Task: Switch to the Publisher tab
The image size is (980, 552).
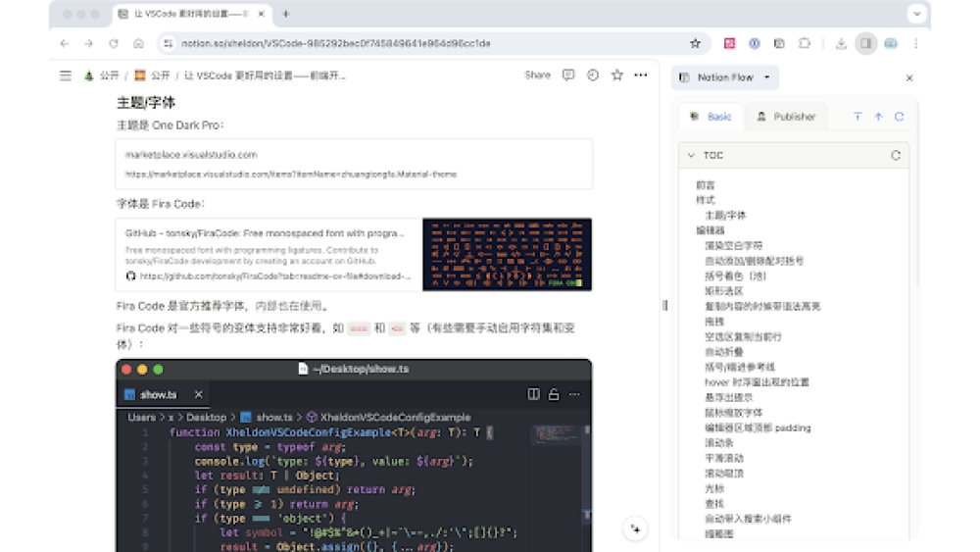Action: click(786, 117)
